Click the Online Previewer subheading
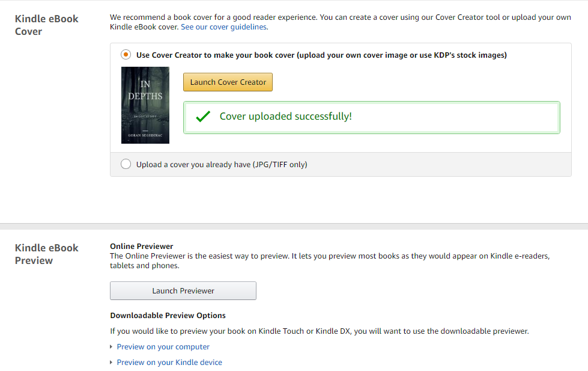Screen dimensions: 588x371 tap(141, 246)
